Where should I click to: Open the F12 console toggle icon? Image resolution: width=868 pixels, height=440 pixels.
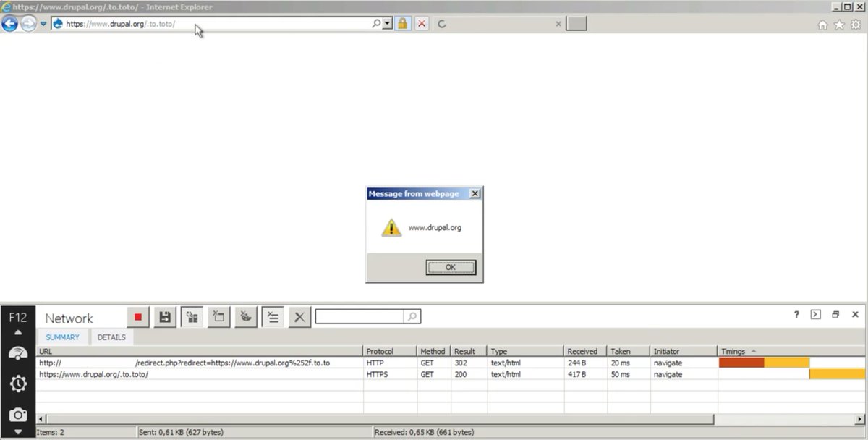[816, 315]
